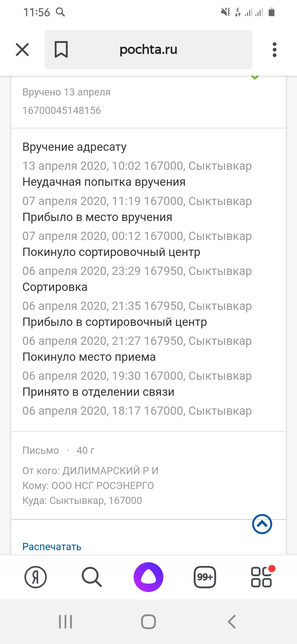Tap the status bar search icon

coord(60,12)
